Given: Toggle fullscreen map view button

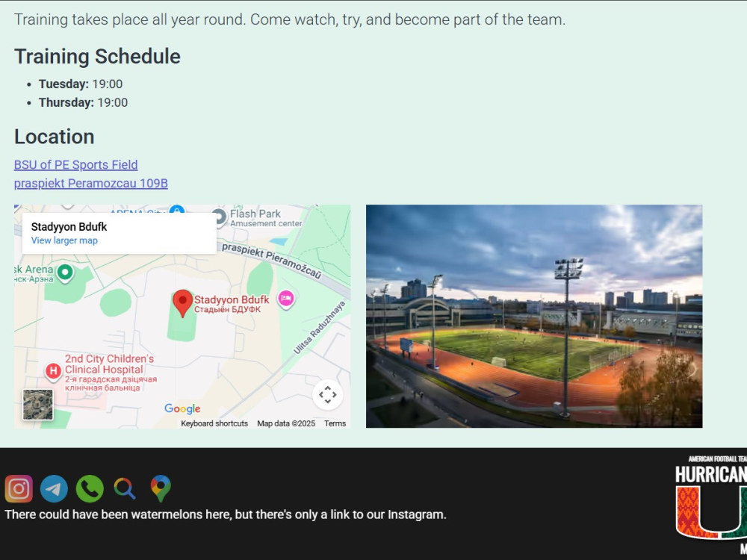Looking at the screenshot, I should pos(328,395).
